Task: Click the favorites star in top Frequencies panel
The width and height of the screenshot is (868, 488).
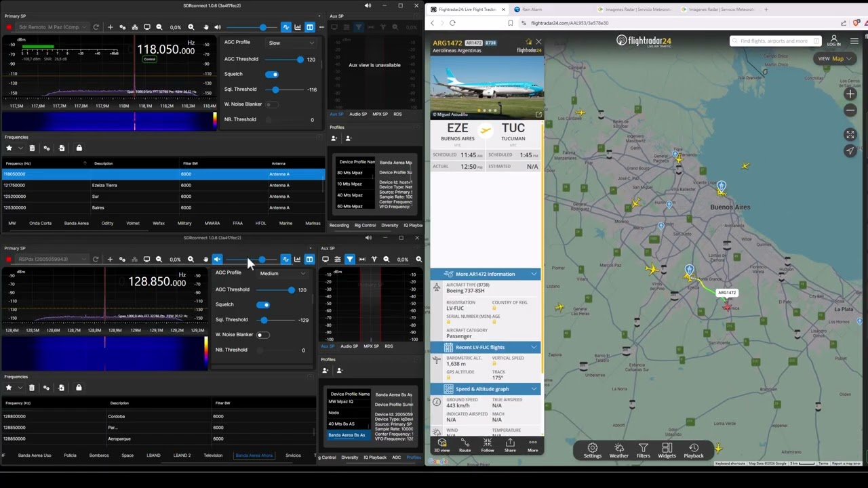Action: [x=9, y=148]
